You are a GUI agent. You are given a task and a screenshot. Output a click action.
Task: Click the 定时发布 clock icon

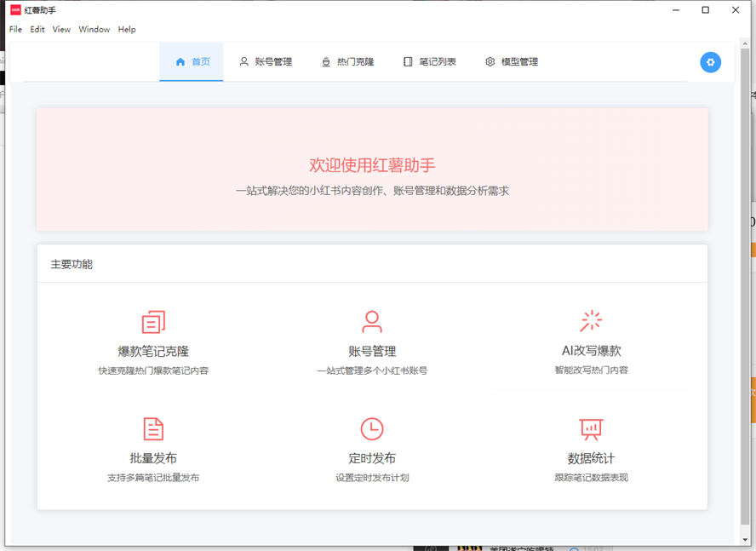(x=371, y=429)
